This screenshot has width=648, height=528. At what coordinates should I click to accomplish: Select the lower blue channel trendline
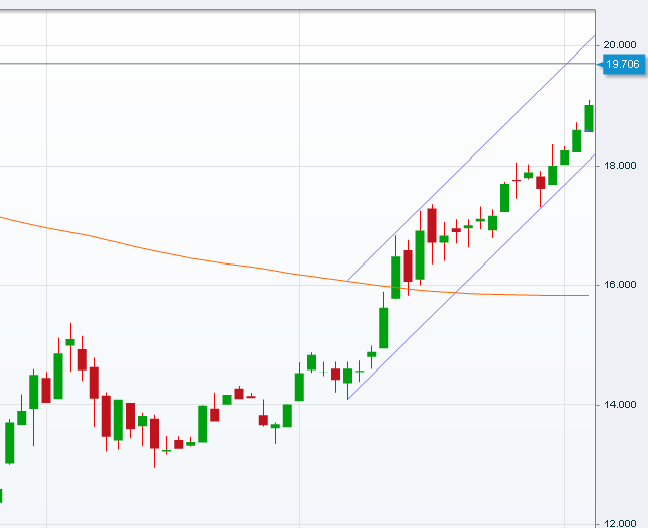[x=470, y=278]
